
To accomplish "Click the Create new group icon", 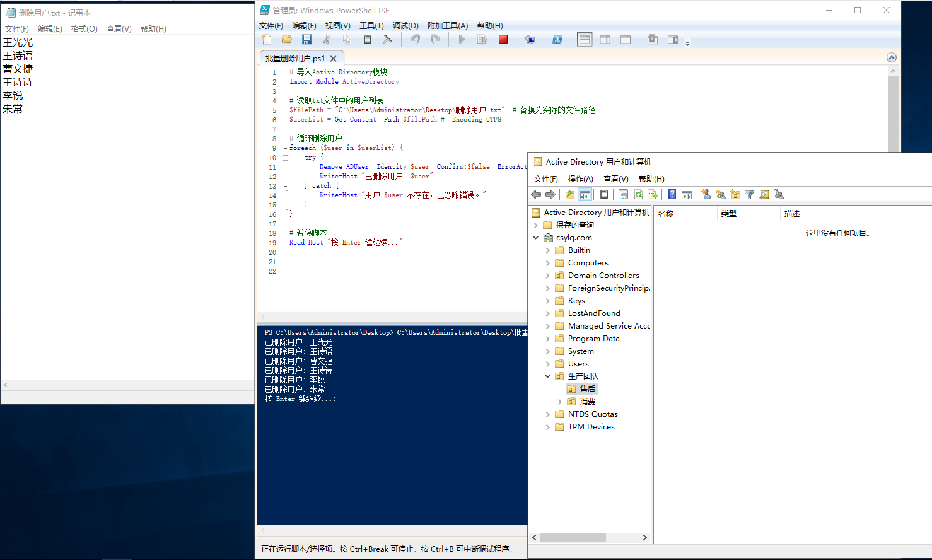I will click(x=721, y=194).
